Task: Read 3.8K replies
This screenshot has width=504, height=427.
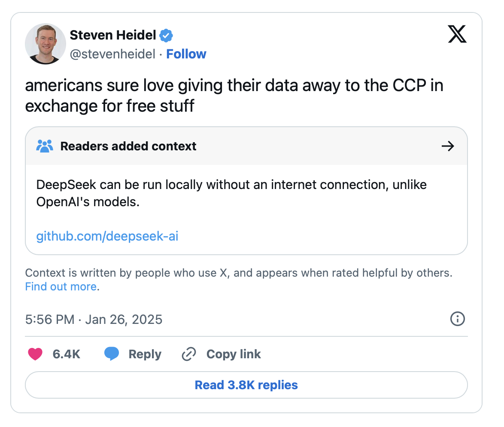Action: [246, 384]
